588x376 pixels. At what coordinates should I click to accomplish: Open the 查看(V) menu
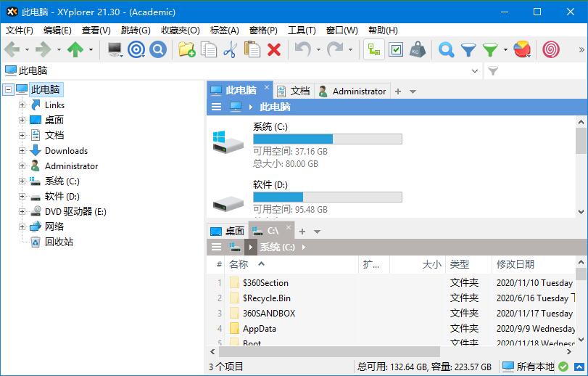pos(96,30)
